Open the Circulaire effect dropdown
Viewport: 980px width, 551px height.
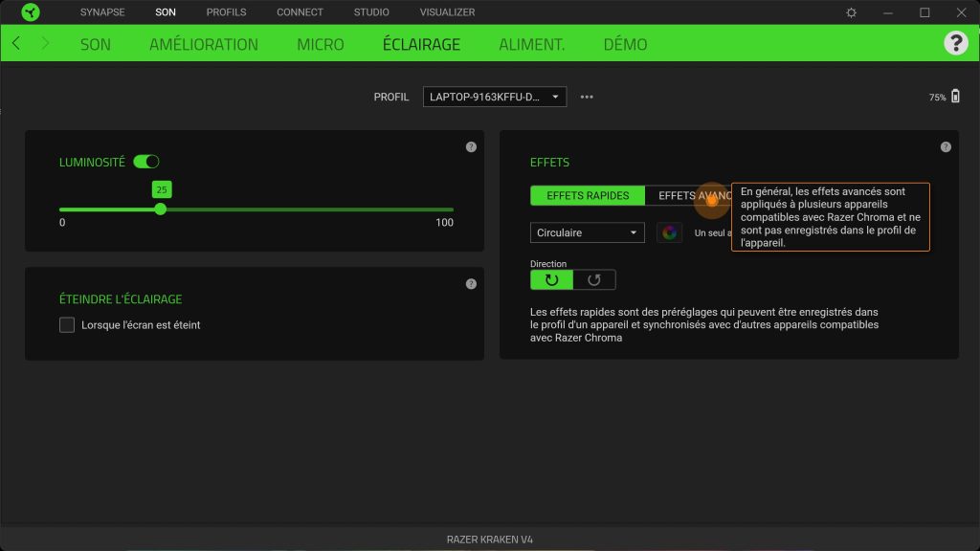tap(587, 232)
